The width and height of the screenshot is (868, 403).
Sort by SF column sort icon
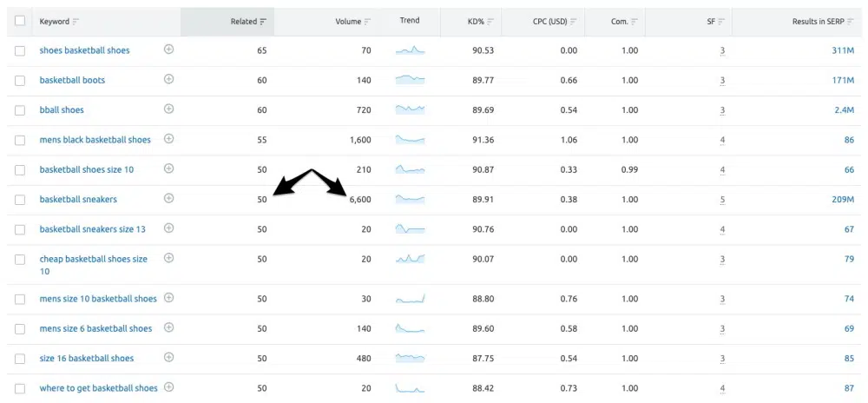[721, 22]
